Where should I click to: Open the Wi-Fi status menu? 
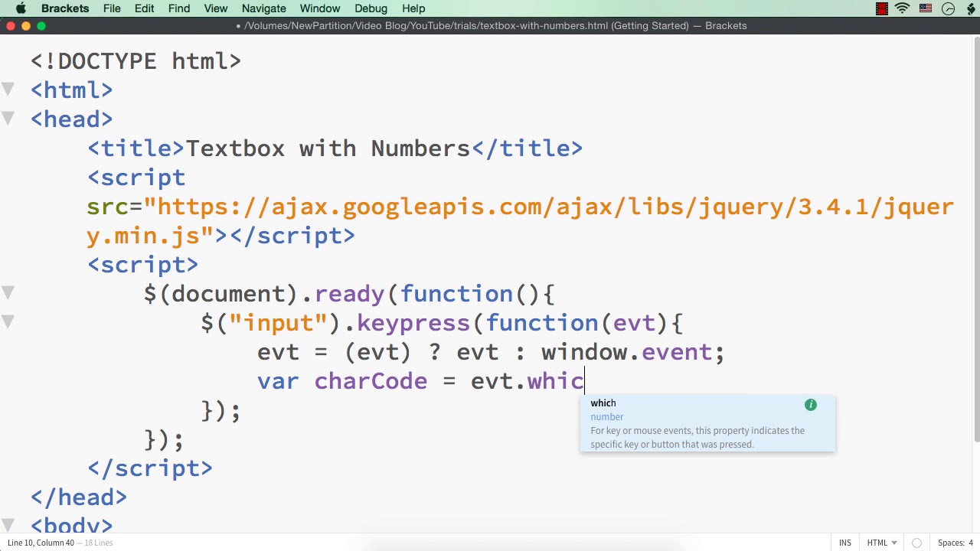click(903, 8)
